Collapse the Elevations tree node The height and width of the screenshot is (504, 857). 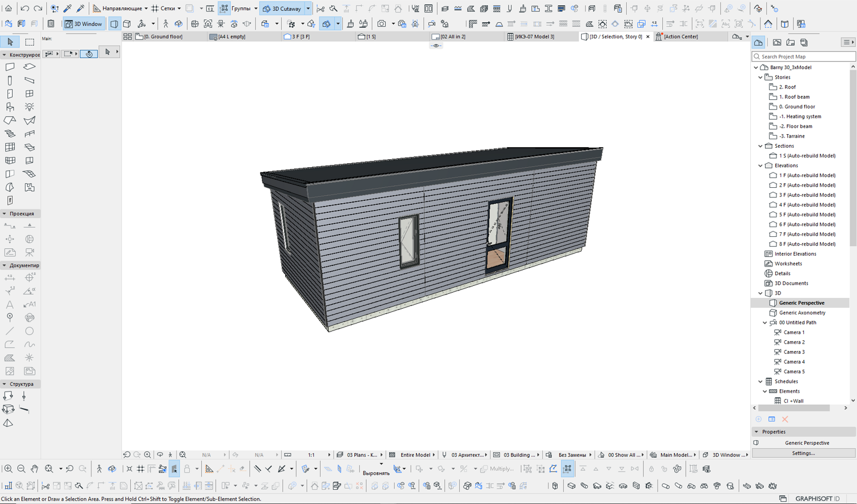760,166
